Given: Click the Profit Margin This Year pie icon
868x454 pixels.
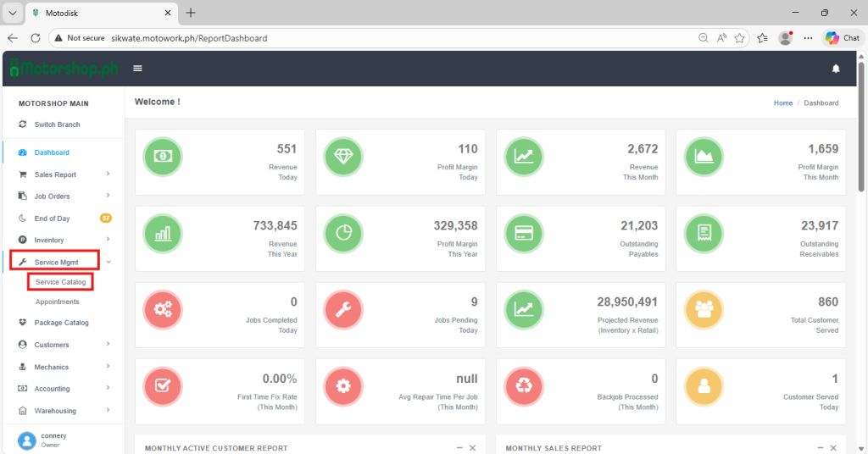Looking at the screenshot, I should (x=342, y=233).
